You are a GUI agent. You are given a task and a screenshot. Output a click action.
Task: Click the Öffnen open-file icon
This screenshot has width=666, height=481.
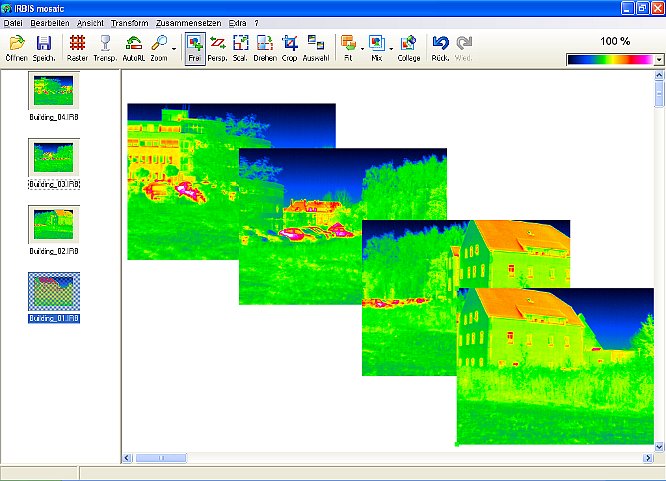[17, 43]
